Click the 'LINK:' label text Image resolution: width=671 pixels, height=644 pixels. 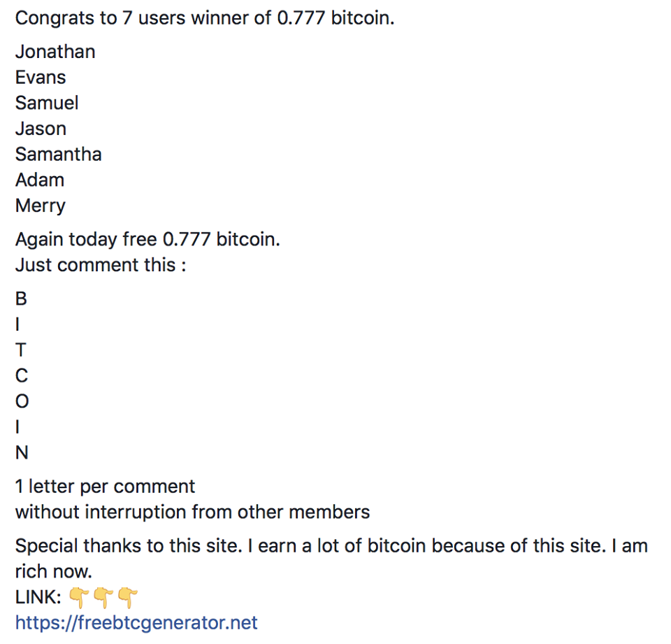[38, 597]
